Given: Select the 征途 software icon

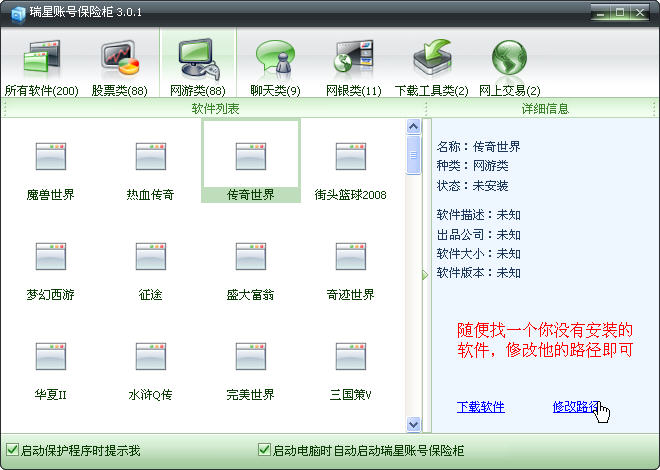Looking at the screenshot, I should coord(151,257).
